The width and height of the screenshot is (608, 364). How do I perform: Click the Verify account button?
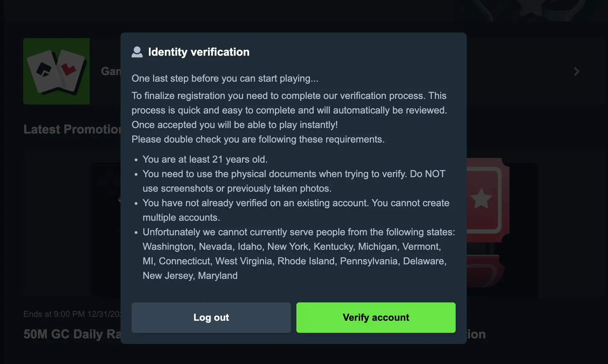(x=376, y=317)
